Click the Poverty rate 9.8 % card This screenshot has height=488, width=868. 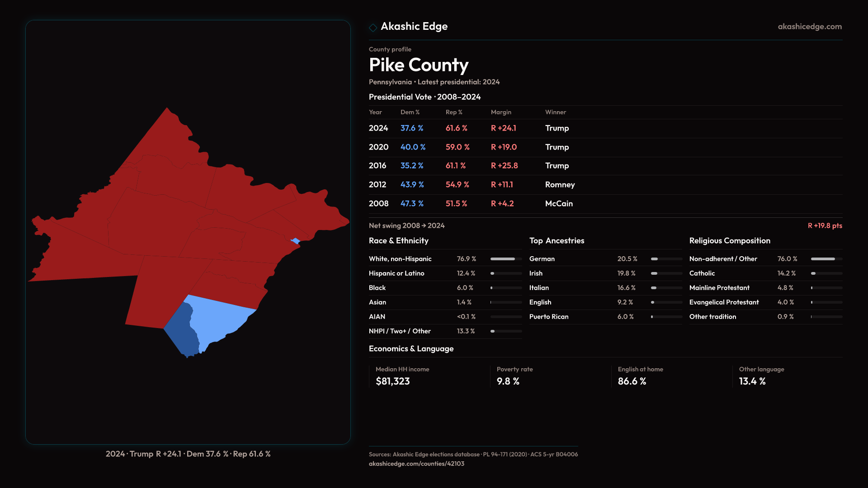tap(508, 376)
